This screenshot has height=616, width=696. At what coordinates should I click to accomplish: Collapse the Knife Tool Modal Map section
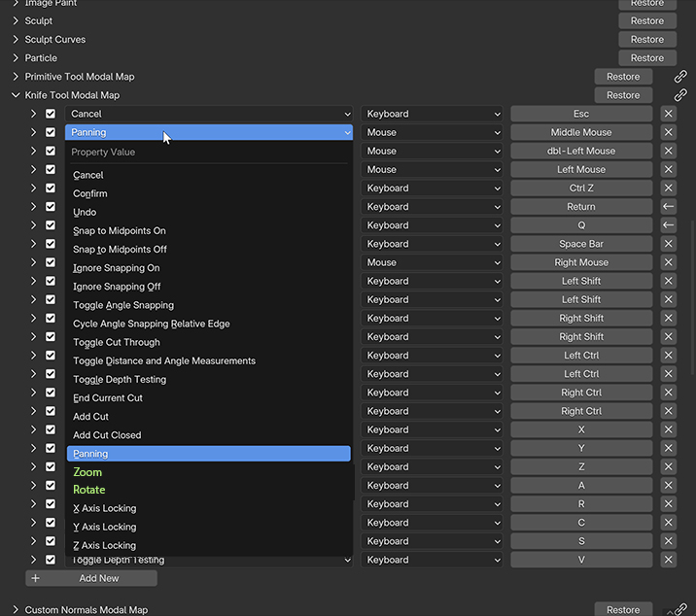point(16,95)
